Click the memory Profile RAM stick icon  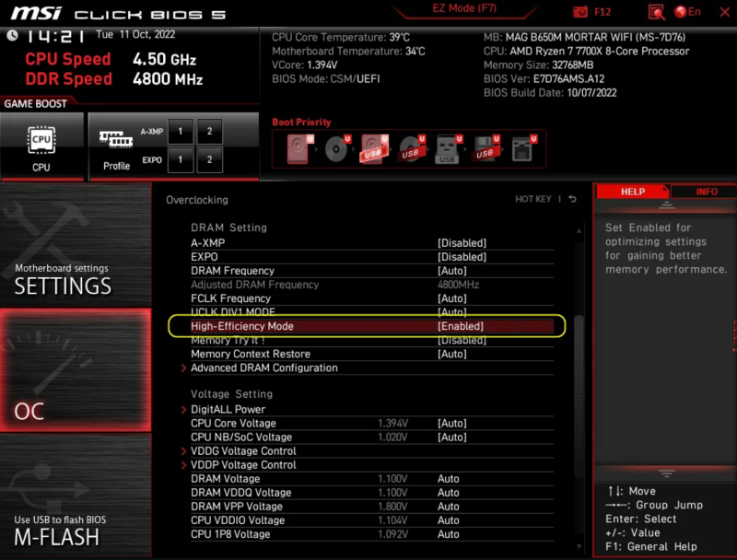click(116, 139)
